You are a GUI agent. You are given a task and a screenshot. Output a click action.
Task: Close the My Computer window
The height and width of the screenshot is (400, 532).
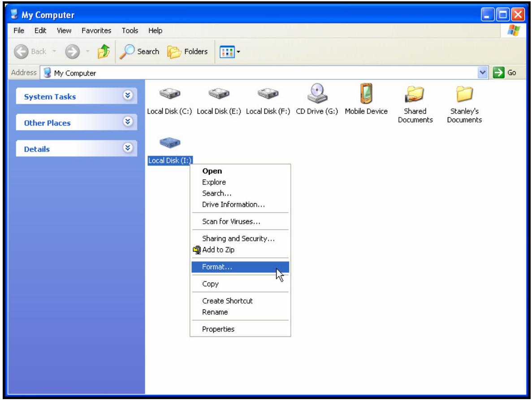coord(518,15)
